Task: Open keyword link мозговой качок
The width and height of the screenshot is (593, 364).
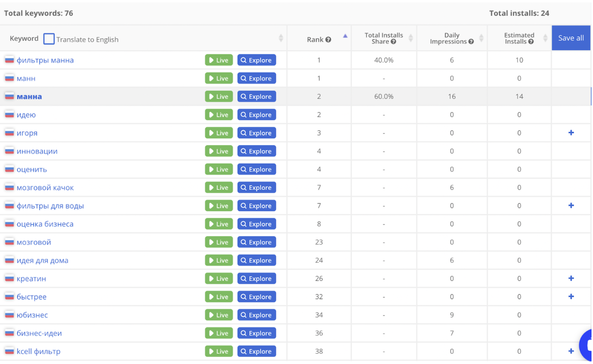Action: point(45,188)
